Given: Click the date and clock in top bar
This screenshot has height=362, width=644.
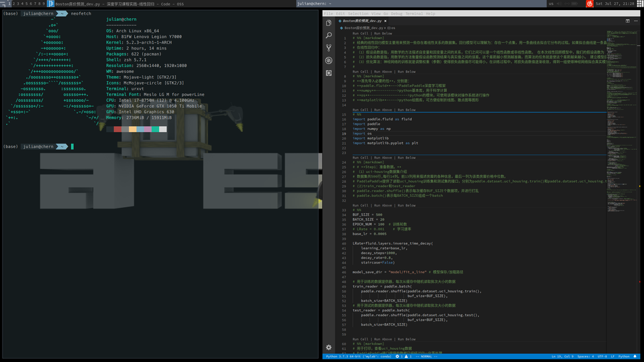Looking at the screenshot, I should 615,4.
